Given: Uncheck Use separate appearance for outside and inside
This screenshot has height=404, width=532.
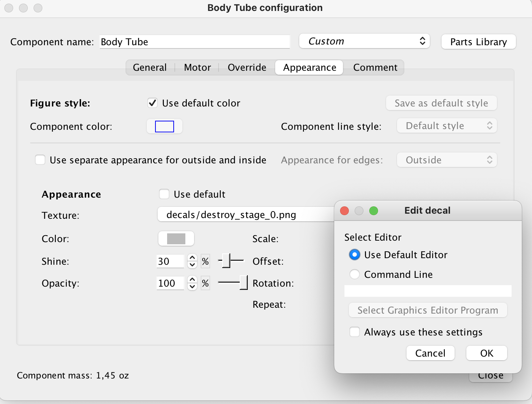Looking at the screenshot, I should click(40, 160).
